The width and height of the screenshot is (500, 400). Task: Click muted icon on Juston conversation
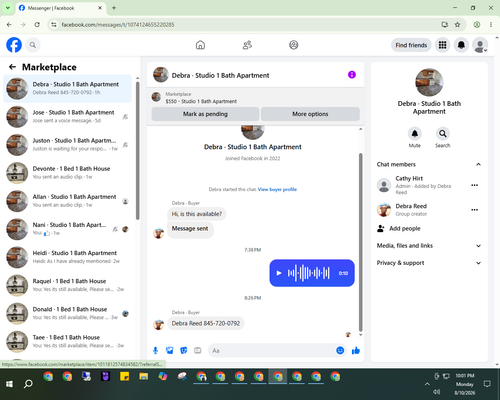125,145
